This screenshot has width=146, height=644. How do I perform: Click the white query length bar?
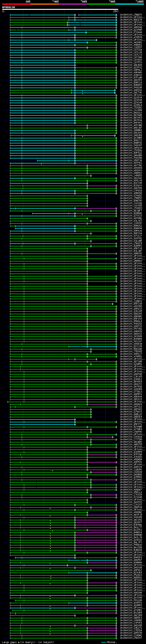click(x=60, y=9)
